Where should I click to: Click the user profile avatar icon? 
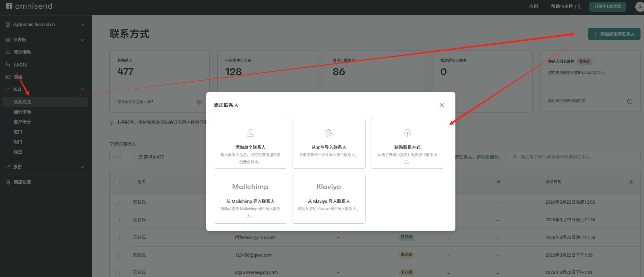pyautogui.click(x=640, y=7)
